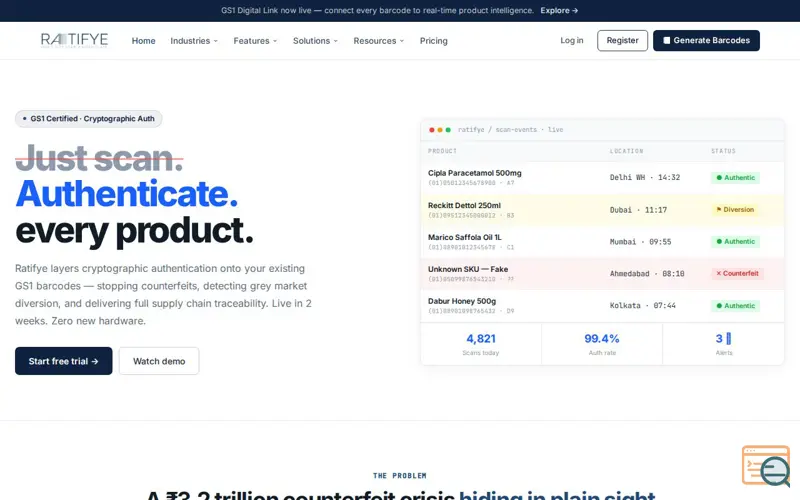Click Authentic badge in Marico Saffola row
The image size is (800, 500).
[x=735, y=241]
